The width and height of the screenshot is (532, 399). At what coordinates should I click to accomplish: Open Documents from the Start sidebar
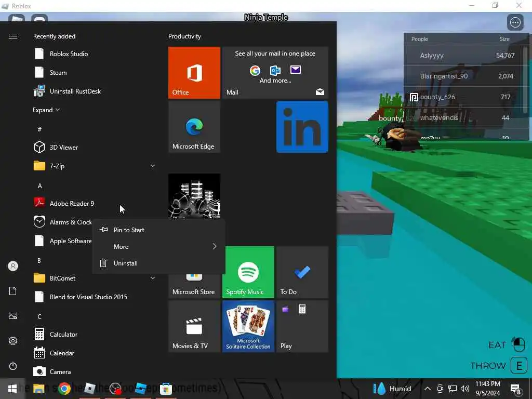(x=13, y=291)
